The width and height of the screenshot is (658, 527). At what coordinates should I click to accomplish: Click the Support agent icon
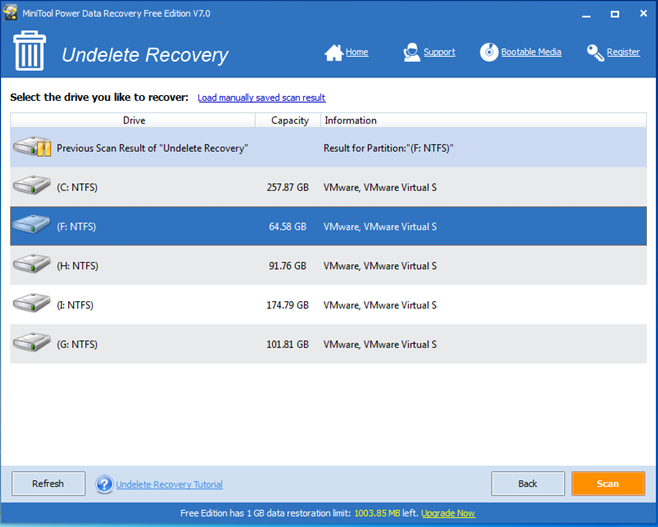(x=412, y=52)
